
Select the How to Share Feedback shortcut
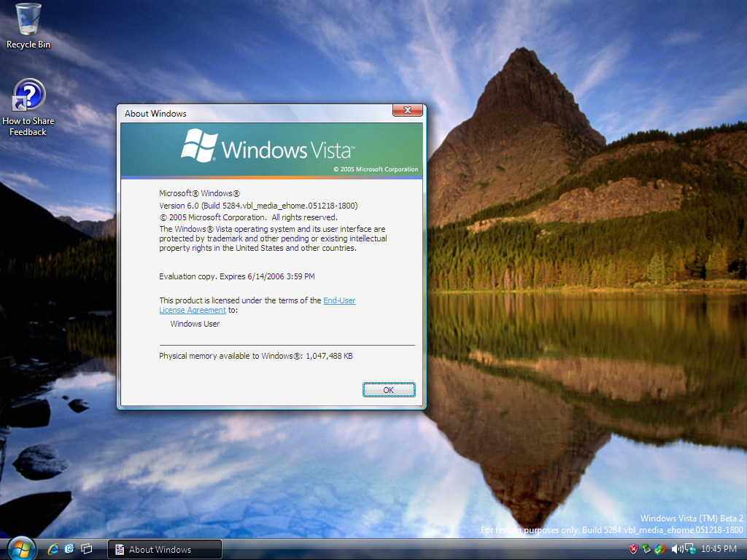[x=28, y=108]
